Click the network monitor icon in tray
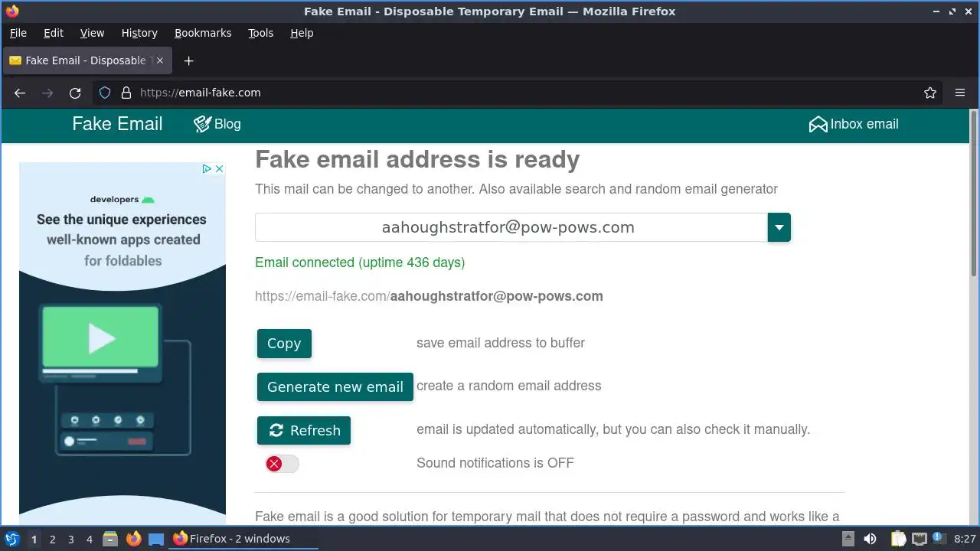 [919, 539]
